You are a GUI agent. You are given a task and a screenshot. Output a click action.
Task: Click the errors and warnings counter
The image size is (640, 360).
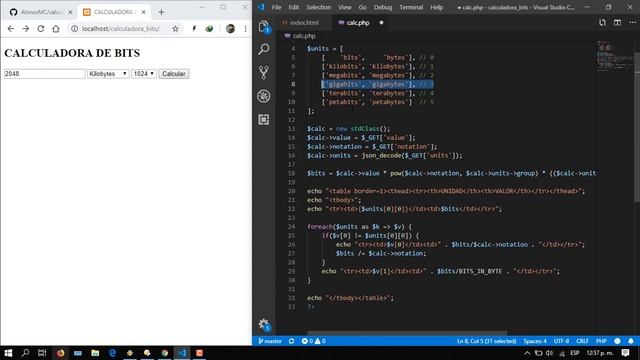(313, 341)
